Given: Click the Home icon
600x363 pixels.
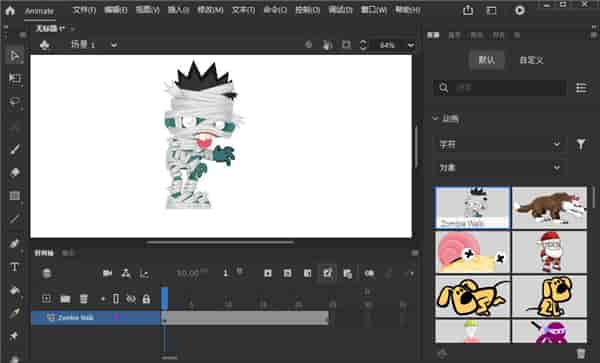Looking at the screenshot, I should [10, 10].
